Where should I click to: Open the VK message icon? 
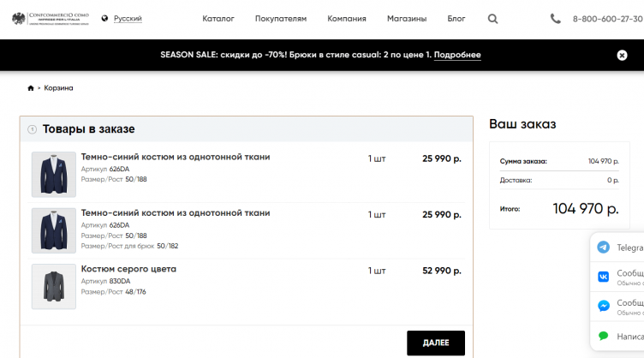pyautogui.click(x=604, y=277)
